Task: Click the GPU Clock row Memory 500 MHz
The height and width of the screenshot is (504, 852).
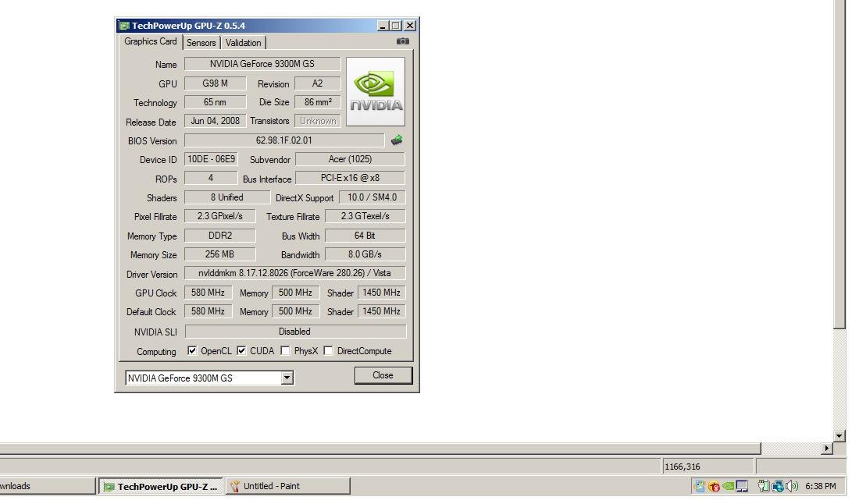Action: [296, 293]
